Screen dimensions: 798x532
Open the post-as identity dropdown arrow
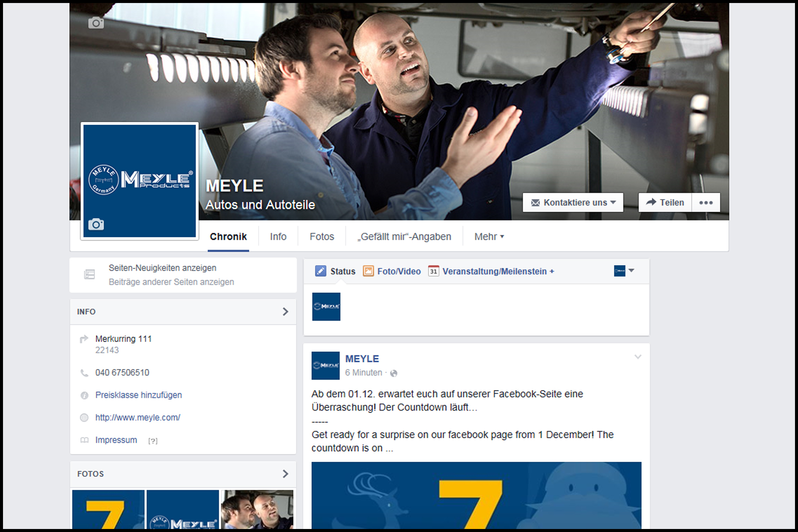coord(631,271)
